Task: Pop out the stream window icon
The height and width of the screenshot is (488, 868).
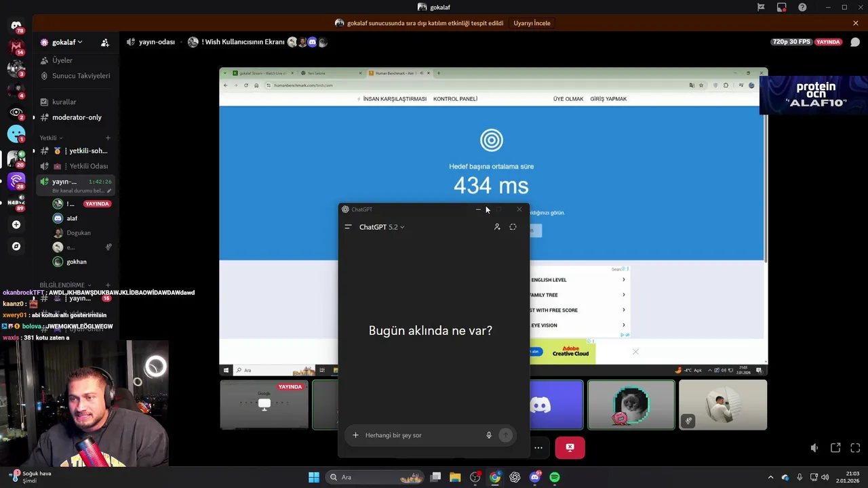Action: [x=835, y=448]
